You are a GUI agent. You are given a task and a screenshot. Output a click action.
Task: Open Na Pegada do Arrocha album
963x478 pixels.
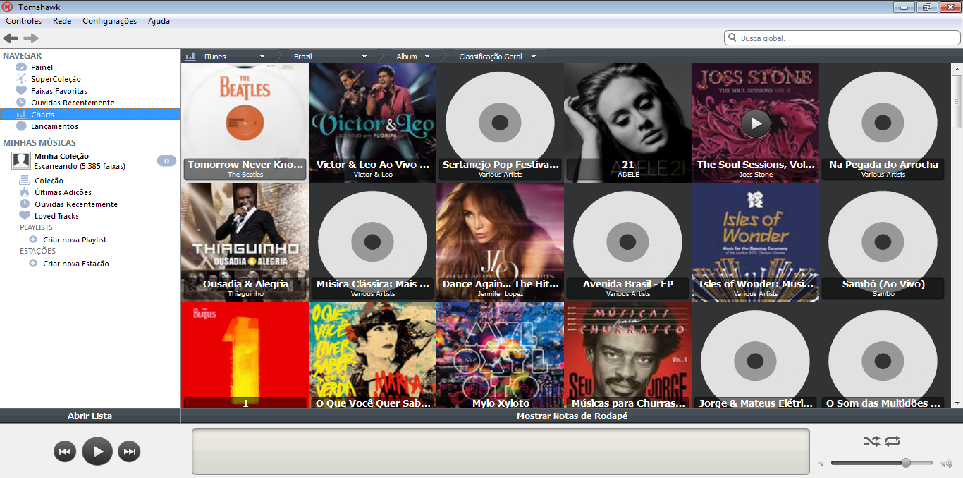(883, 122)
